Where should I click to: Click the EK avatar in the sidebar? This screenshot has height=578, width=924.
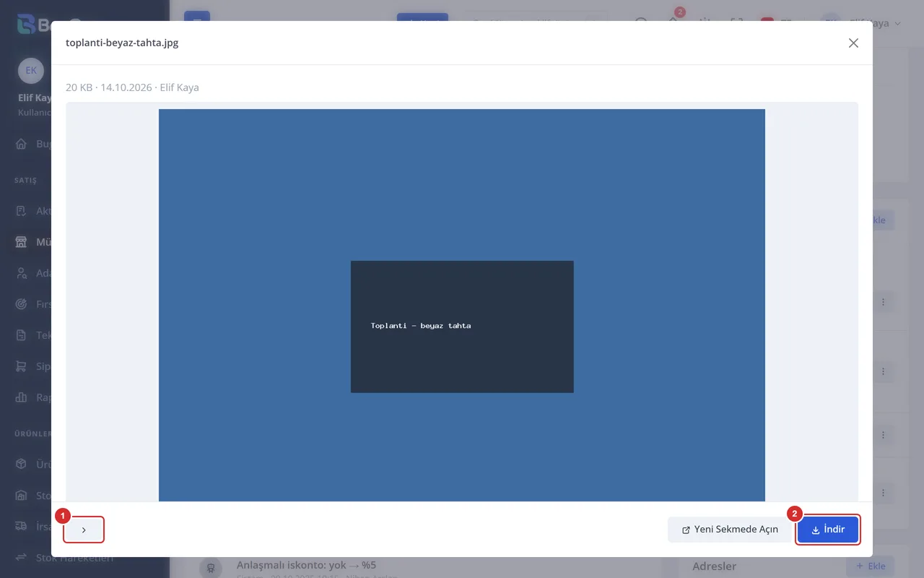(x=31, y=70)
